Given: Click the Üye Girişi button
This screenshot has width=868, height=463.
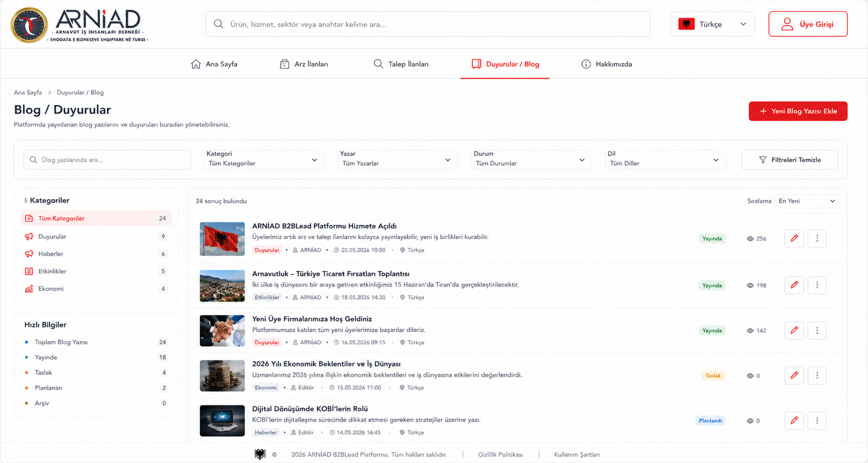Looking at the screenshot, I should pos(808,24).
